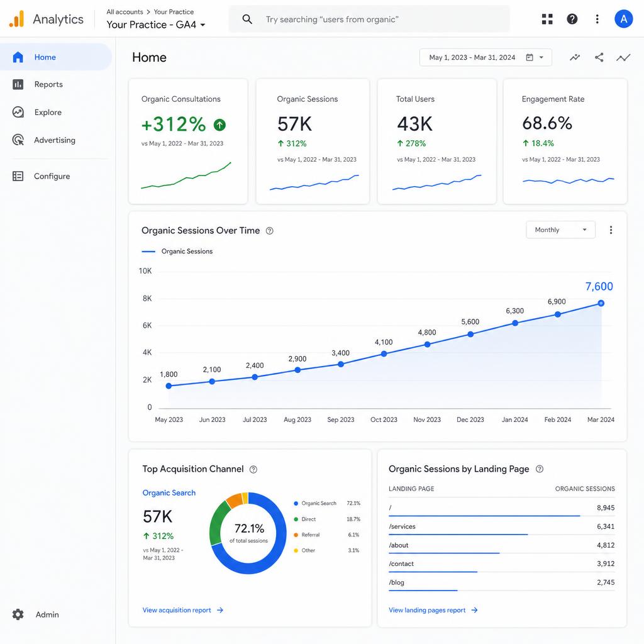Click the /blog landing page row

pyautogui.click(x=501, y=583)
